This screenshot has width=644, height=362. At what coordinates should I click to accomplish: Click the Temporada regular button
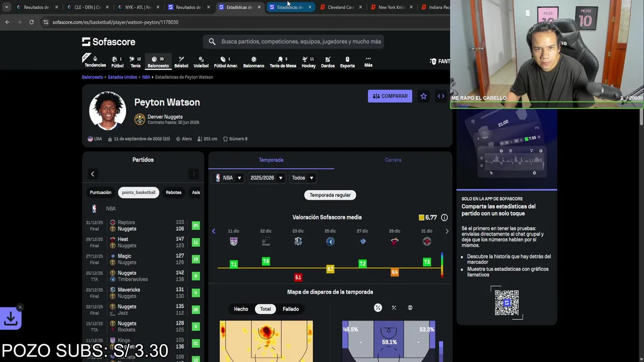[330, 195]
